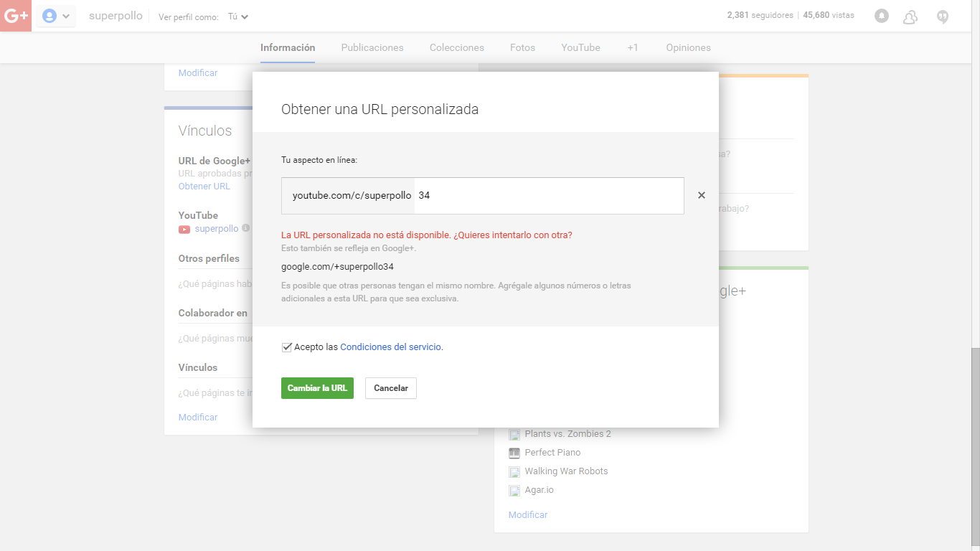Click the 'URL de Google+' label

click(215, 161)
